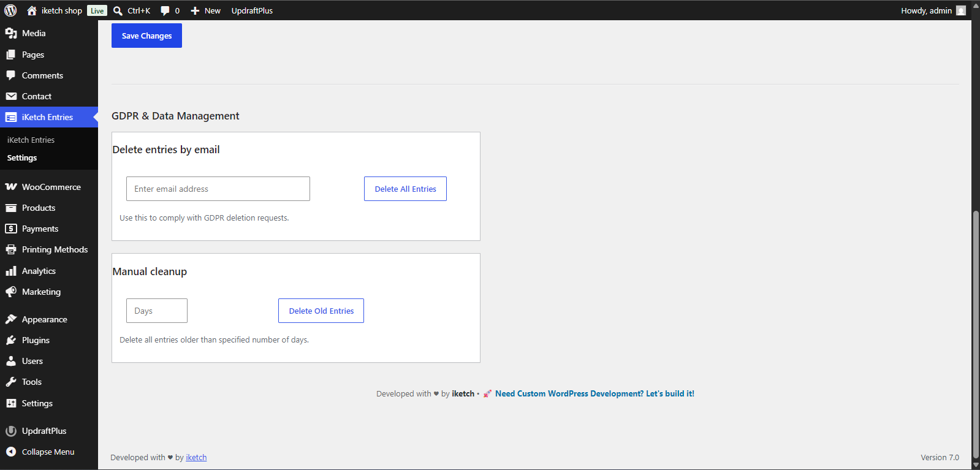Click the Products archive icon
The image size is (980, 470).
click(11, 208)
